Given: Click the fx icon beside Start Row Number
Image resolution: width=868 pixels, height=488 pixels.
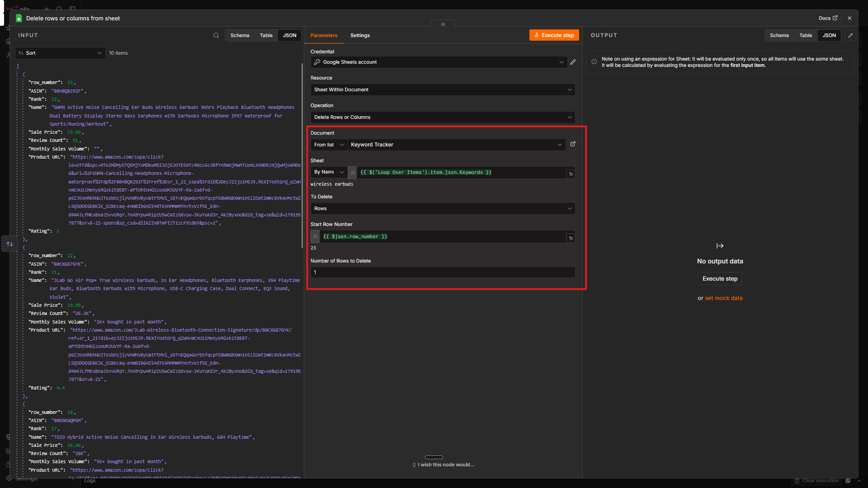Looking at the screenshot, I should click(315, 236).
